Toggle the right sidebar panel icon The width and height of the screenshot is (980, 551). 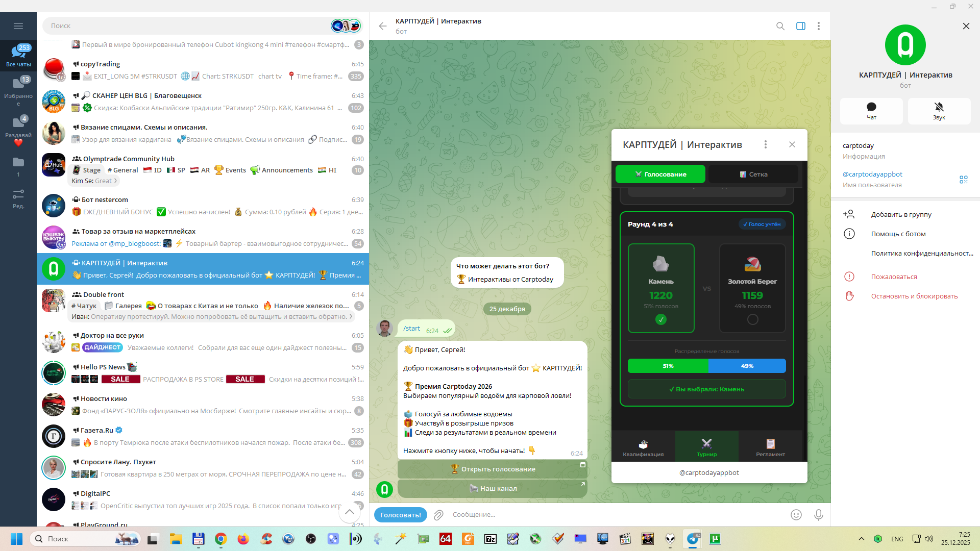coord(800,26)
